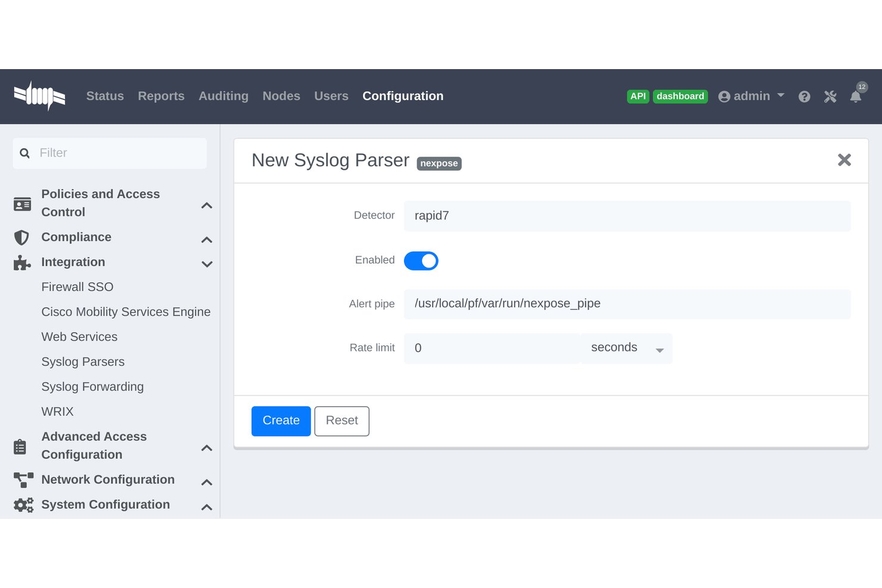Select the Advanced Access Configuration heading
Screen dimensions: 882x588
tap(94, 446)
